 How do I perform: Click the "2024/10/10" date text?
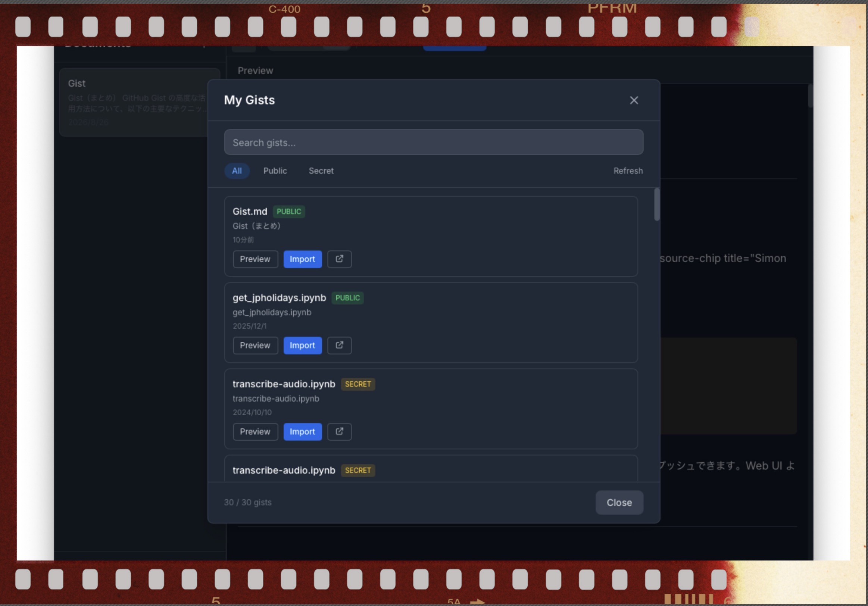[x=252, y=412]
